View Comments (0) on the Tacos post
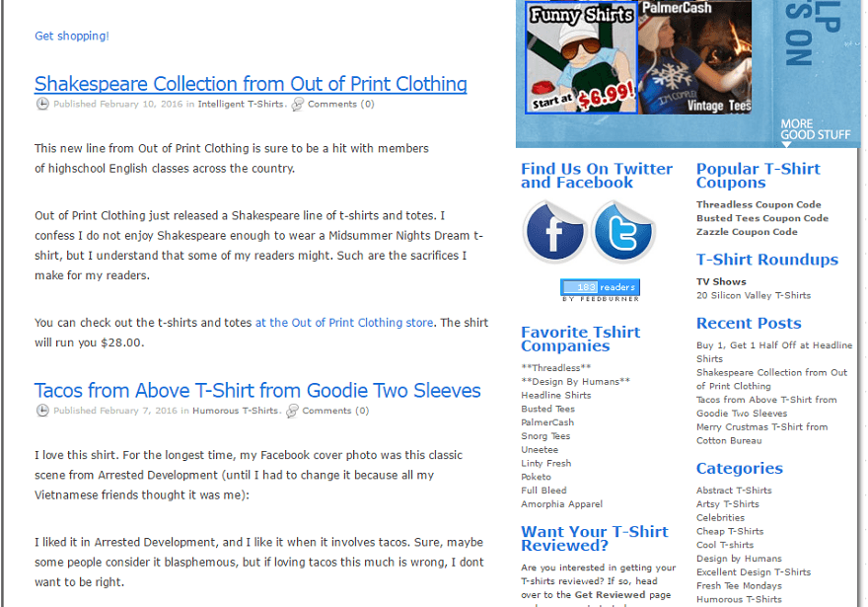868x607 pixels. pos(335,411)
